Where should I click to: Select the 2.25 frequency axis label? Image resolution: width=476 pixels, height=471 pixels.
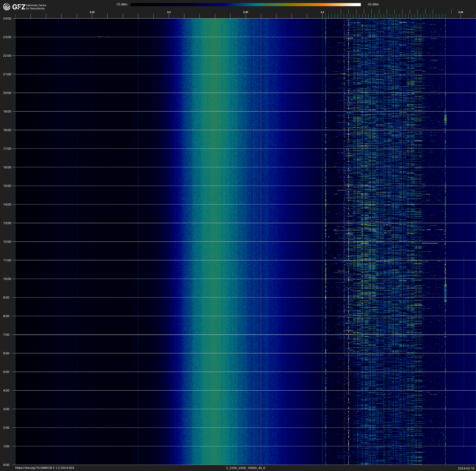coord(92,12)
